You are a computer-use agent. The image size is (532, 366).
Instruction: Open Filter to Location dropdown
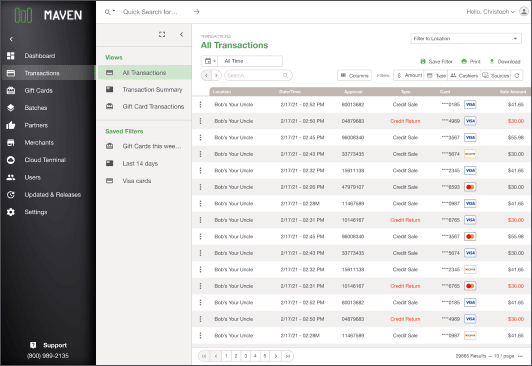(x=466, y=38)
